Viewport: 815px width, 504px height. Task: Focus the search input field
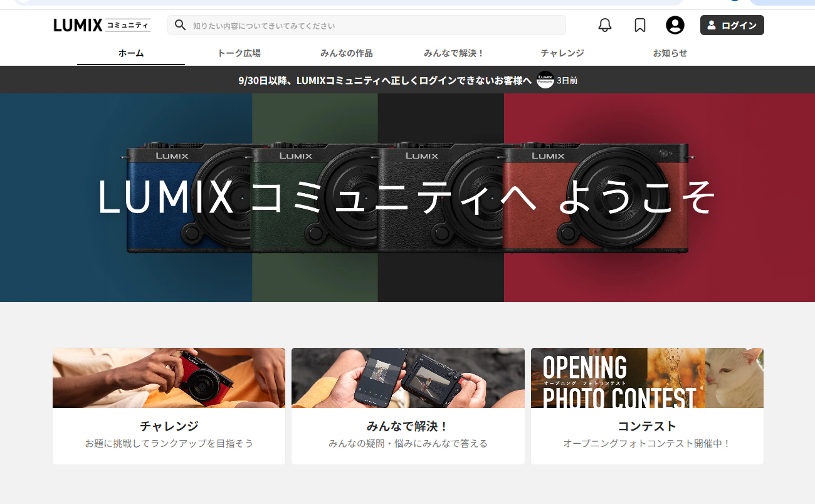click(367, 25)
